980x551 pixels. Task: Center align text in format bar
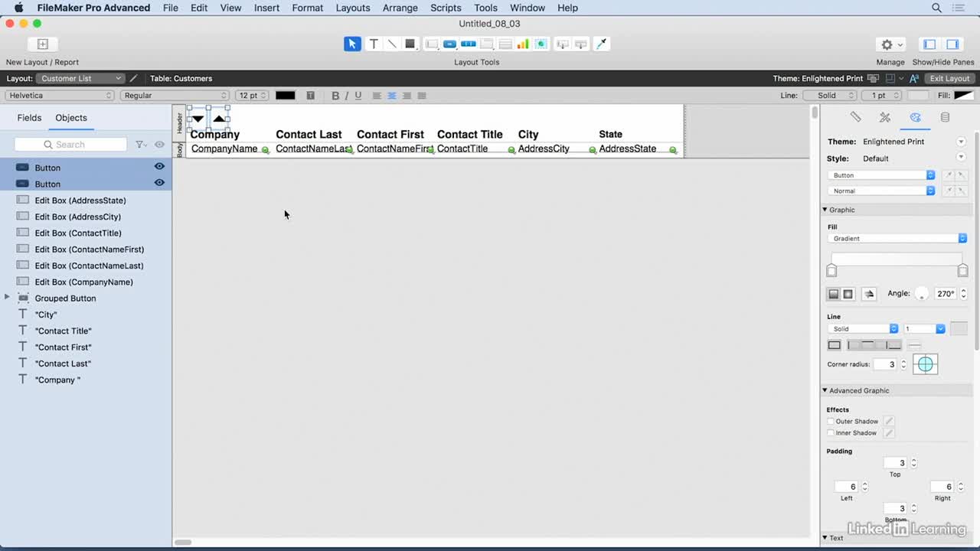[392, 96]
